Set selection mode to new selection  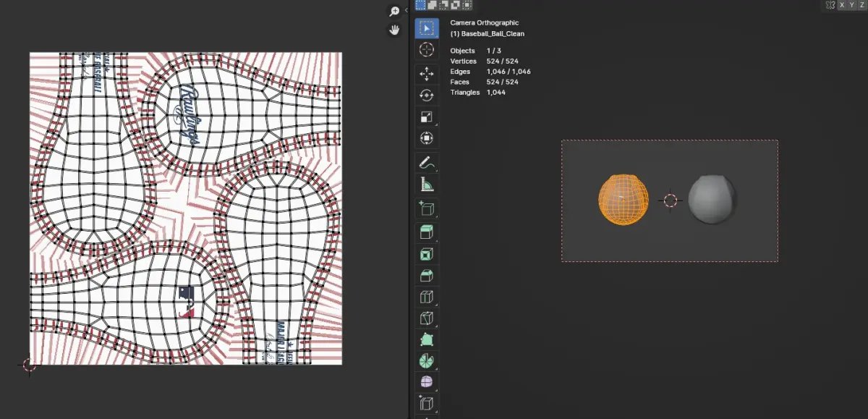[420, 5]
